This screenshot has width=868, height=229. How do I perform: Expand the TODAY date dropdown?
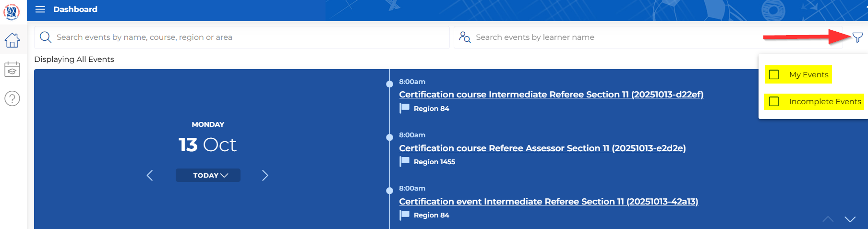(x=208, y=176)
